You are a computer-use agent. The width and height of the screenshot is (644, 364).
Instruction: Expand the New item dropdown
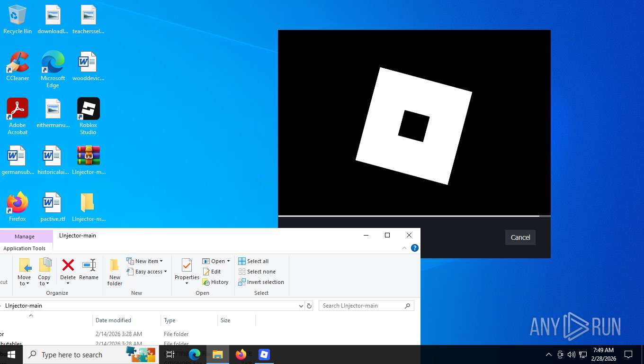(x=144, y=261)
